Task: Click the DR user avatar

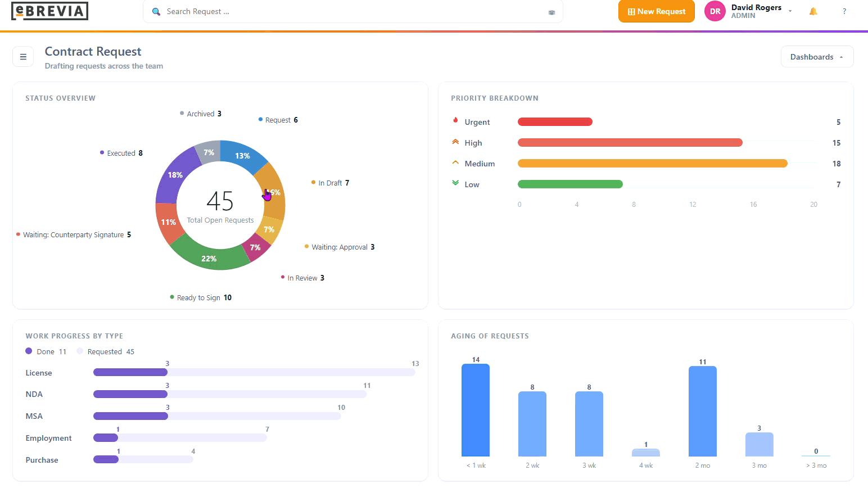Action: click(715, 11)
